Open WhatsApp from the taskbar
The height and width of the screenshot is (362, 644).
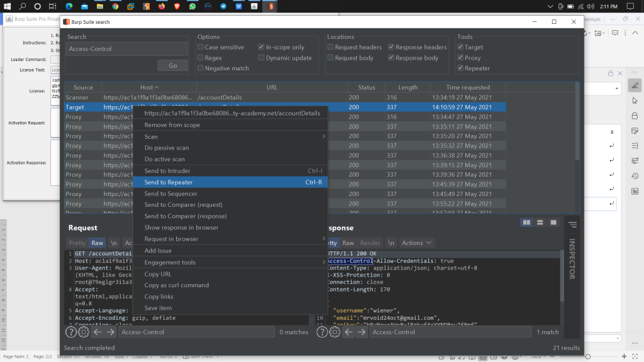(192, 6)
